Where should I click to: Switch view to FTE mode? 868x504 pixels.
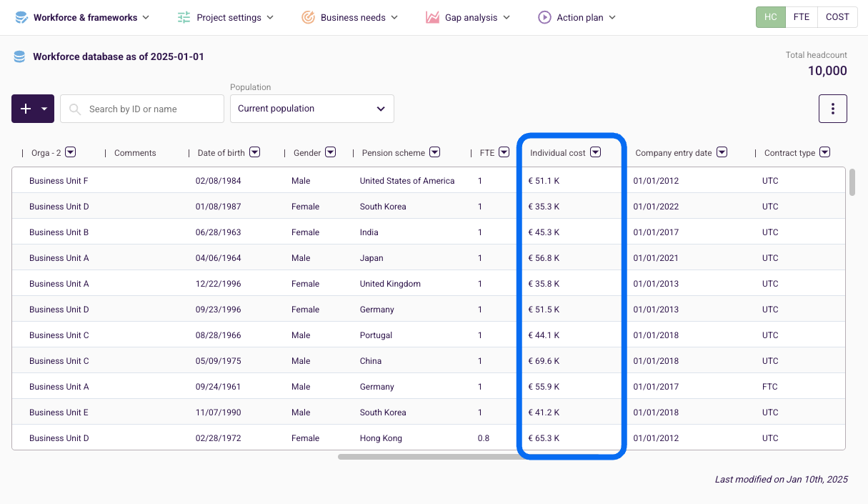[x=802, y=17]
